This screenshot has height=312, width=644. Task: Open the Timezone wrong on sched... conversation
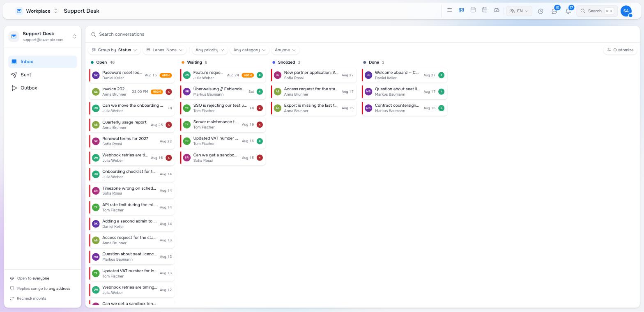[x=132, y=190]
